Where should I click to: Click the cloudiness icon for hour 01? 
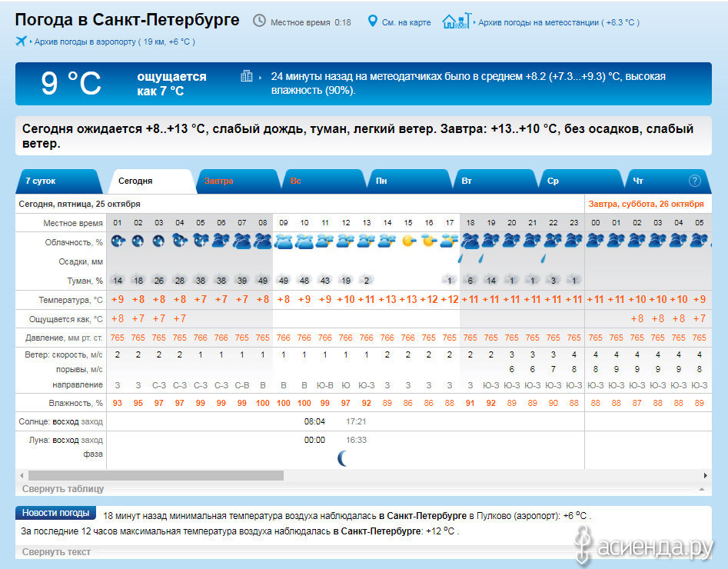(118, 241)
